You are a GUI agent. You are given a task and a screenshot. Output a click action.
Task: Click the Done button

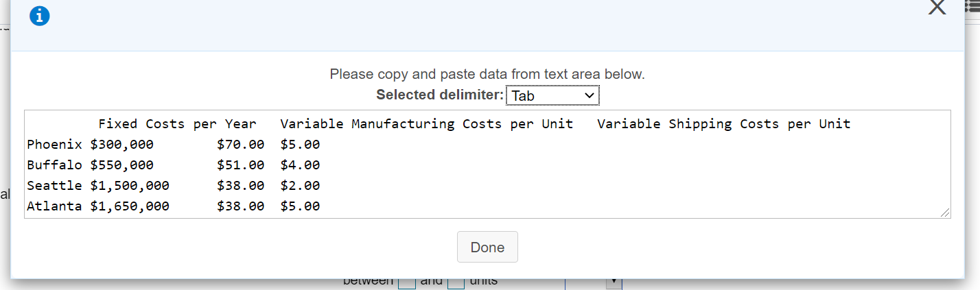[x=487, y=247]
